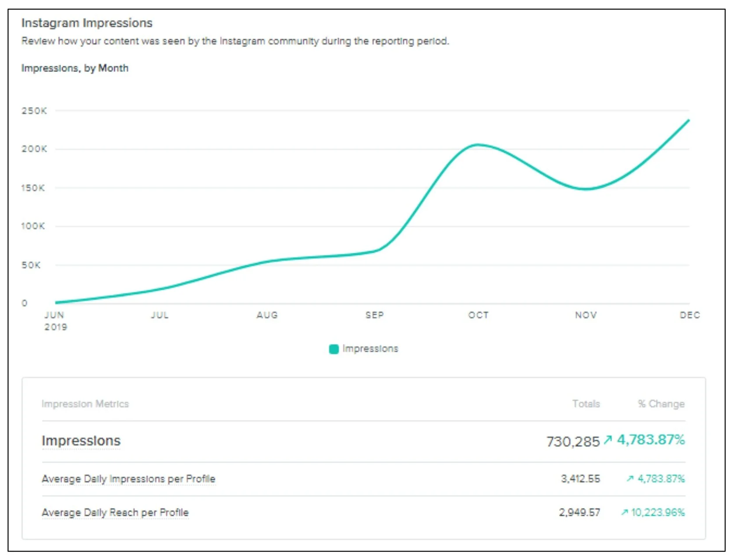Viewport: 733px width, 560px height.
Task: Click the AUG axis label
Action: click(x=267, y=315)
